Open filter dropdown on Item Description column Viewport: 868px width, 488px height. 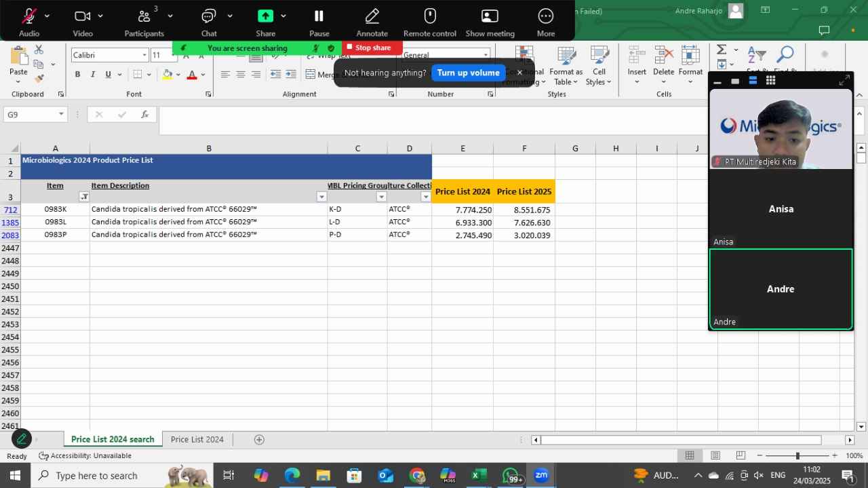[321, 197]
